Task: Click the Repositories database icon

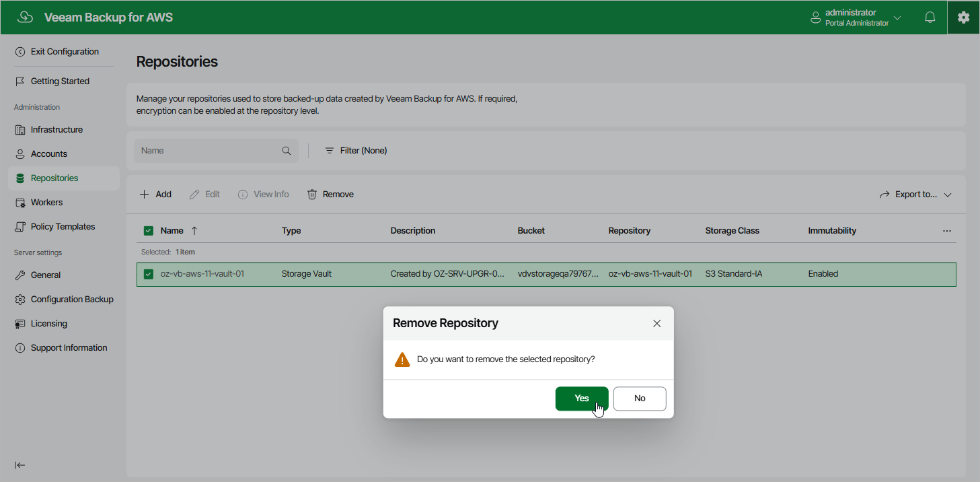Action: pos(20,178)
